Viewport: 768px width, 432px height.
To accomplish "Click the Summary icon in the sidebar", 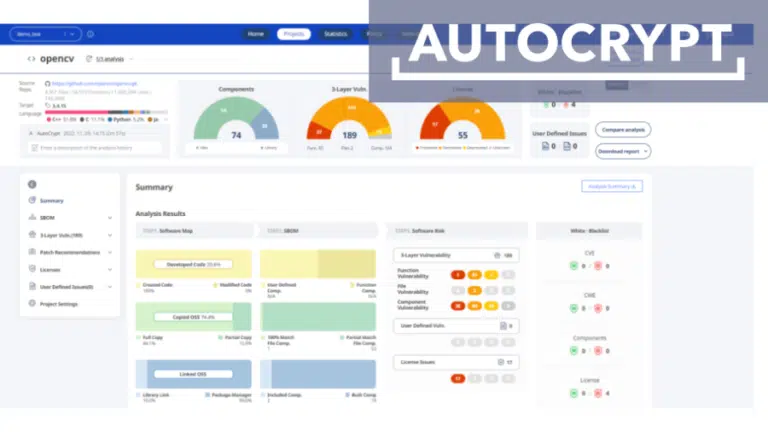I will (32, 200).
